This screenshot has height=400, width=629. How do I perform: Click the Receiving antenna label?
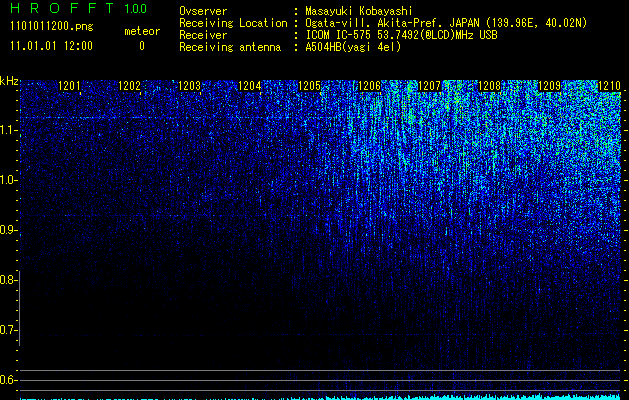click(230, 47)
